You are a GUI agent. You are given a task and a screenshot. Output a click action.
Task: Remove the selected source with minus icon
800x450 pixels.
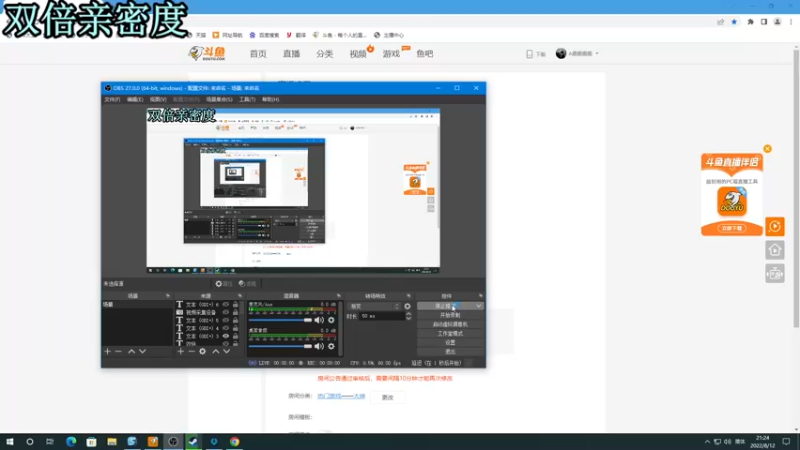tap(191, 352)
